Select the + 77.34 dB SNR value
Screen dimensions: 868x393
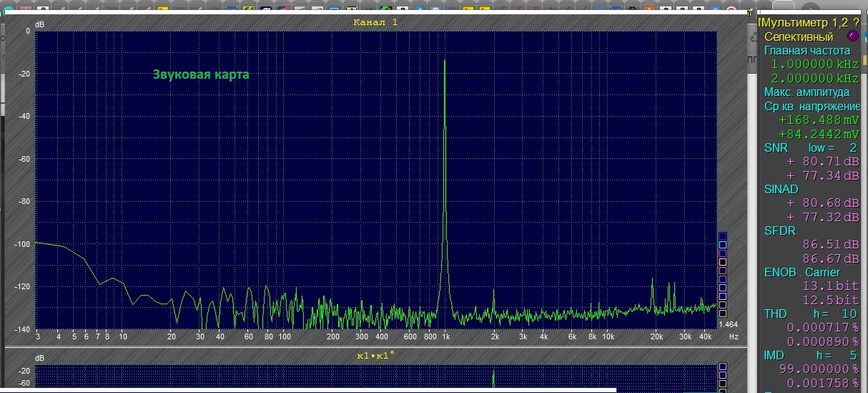tap(823, 175)
